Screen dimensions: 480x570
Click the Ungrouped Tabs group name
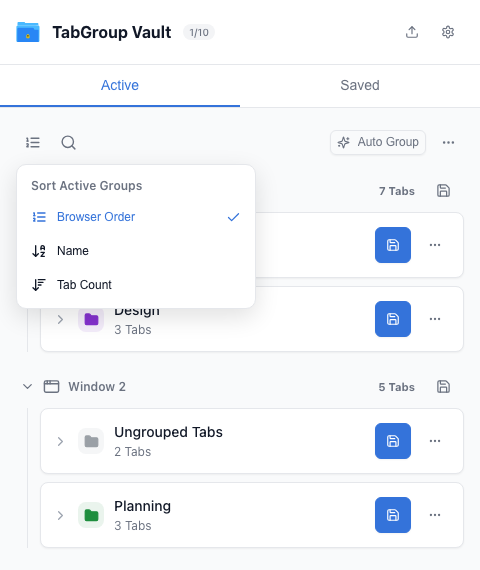168,432
